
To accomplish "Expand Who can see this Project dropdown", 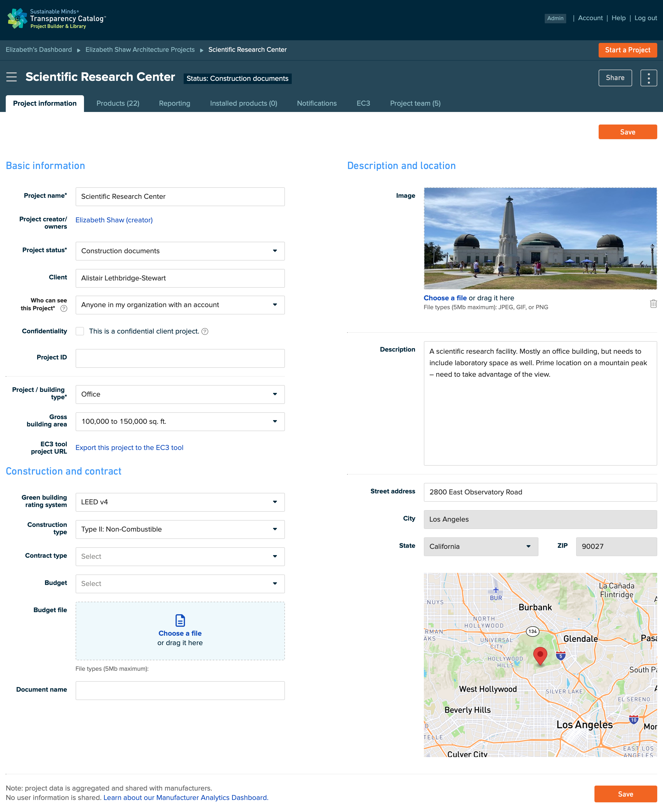I will 180,305.
